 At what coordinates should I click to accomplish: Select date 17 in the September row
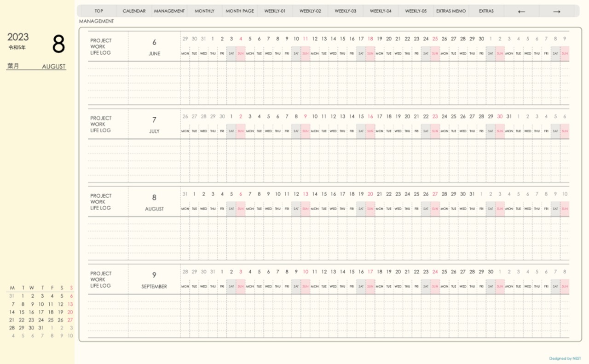pyautogui.click(x=370, y=272)
